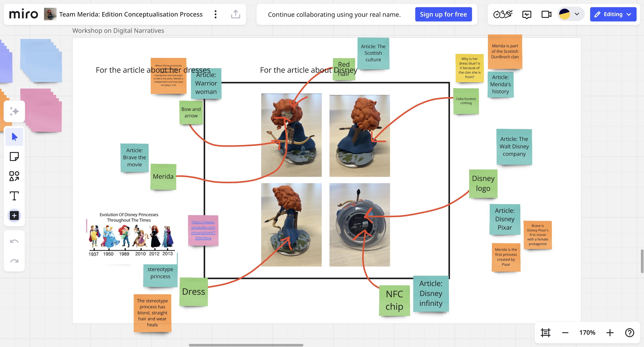
Task: Open the YouTube shorts link on pink note
Action: pyautogui.click(x=203, y=230)
